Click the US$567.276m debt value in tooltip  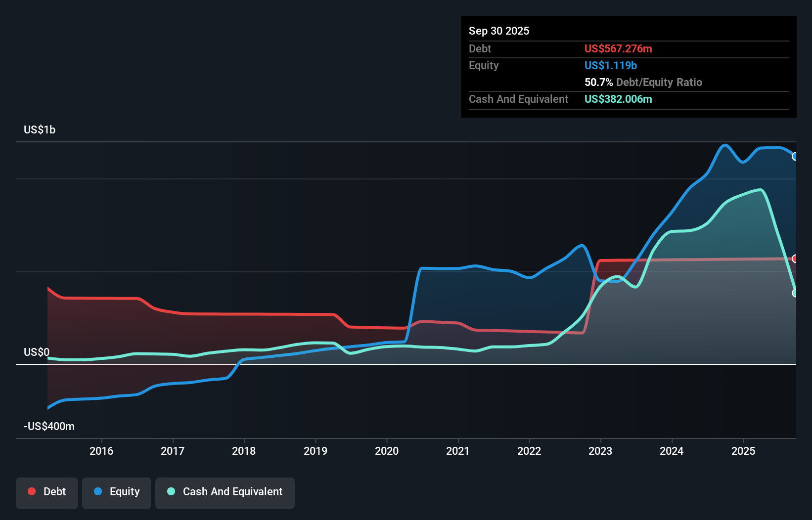pyautogui.click(x=618, y=48)
